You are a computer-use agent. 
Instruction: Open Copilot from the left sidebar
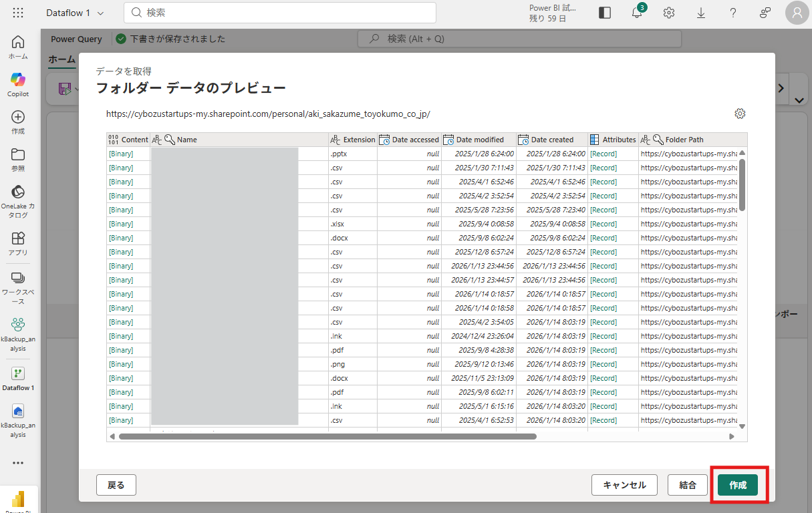pos(18,85)
